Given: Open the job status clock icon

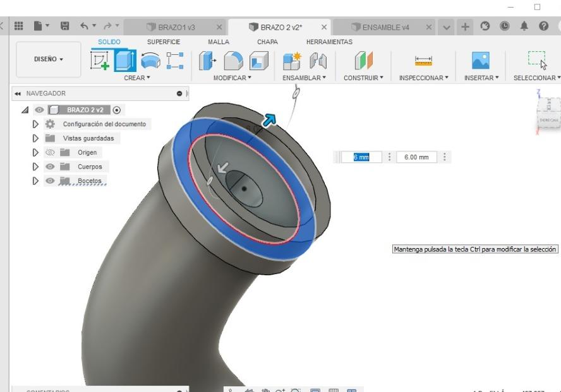Looking at the screenshot, I should (505, 26).
